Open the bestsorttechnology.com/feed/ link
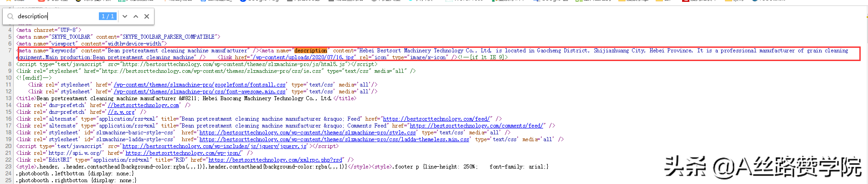Screen dimensions: 868x184 click(x=436, y=119)
